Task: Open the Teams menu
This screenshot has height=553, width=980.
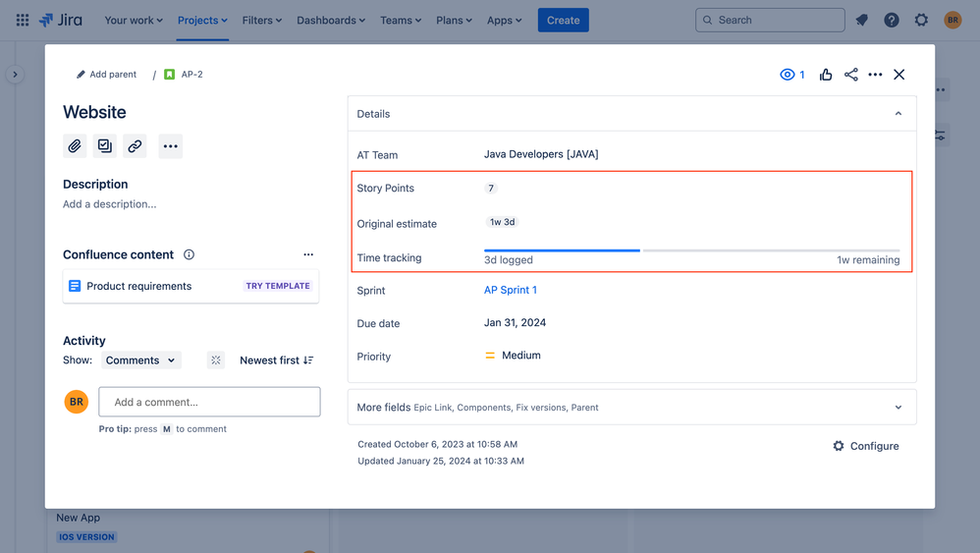Action: click(401, 20)
